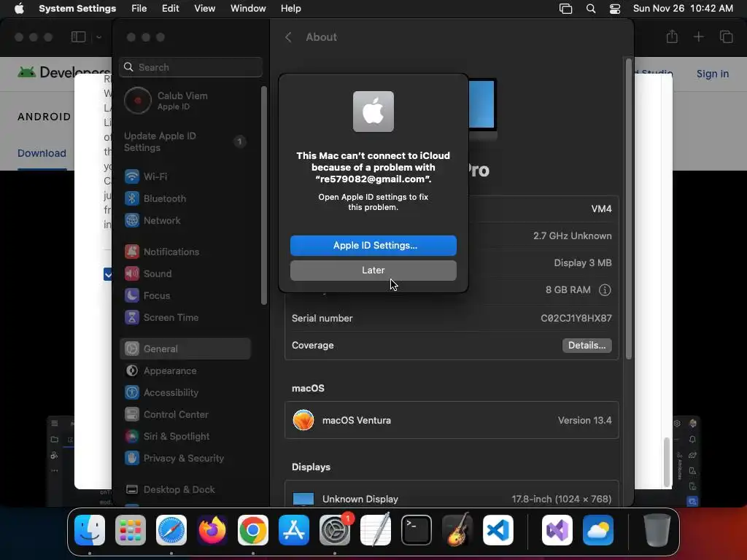
Task: Open the Download tab on Android page
Action: 42,153
